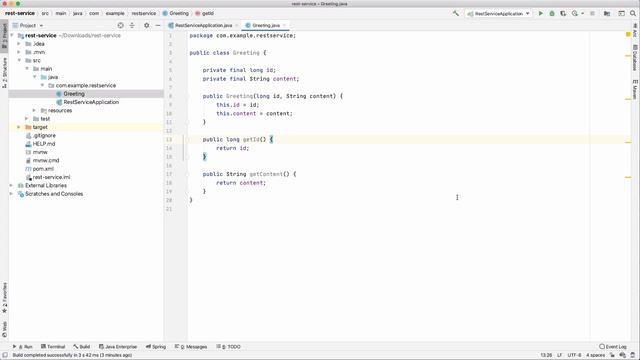Expand the .idea folder
640x360 pixels.
click(19, 44)
